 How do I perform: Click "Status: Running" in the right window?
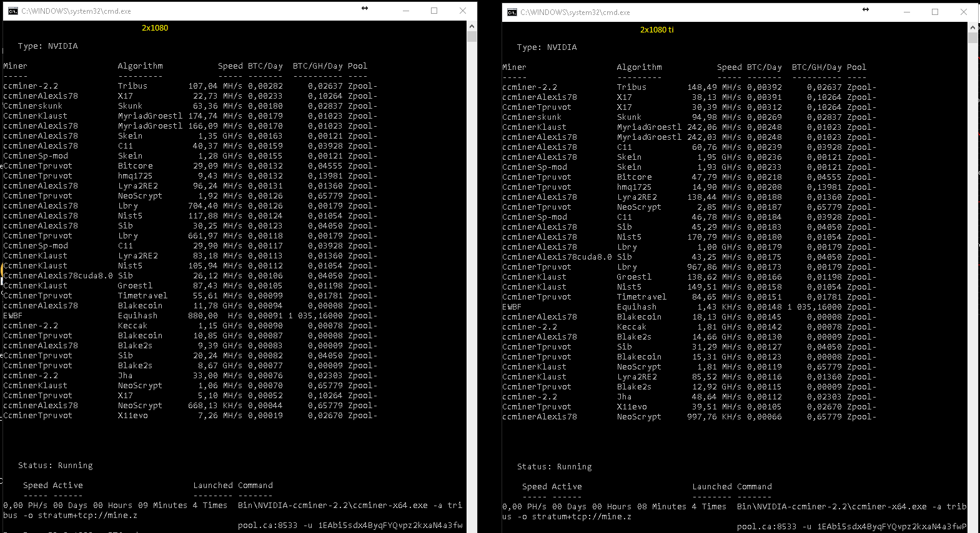click(555, 467)
